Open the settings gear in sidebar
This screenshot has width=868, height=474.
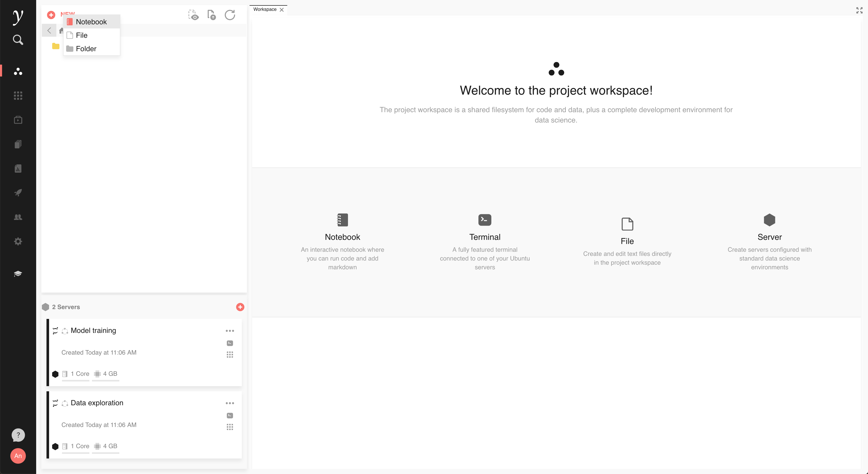(x=18, y=241)
